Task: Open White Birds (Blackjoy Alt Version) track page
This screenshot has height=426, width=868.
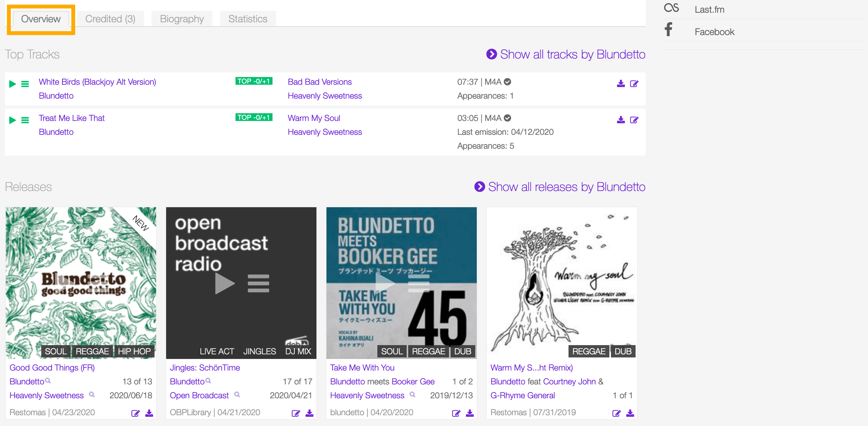Action: [98, 82]
